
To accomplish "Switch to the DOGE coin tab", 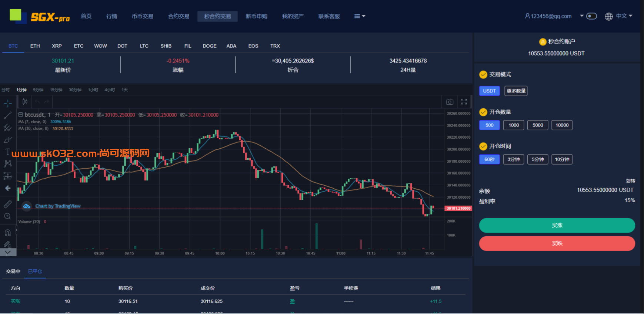I will pyautogui.click(x=210, y=46).
